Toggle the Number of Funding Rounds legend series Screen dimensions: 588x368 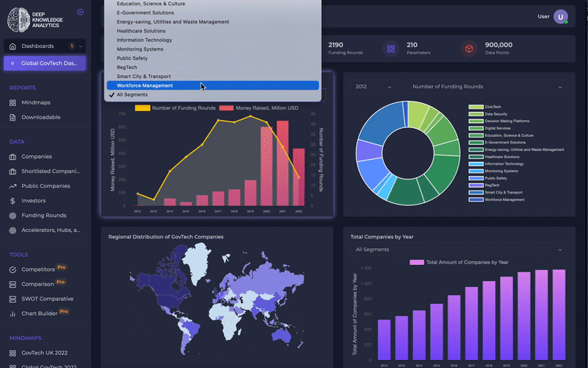coord(175,108)
